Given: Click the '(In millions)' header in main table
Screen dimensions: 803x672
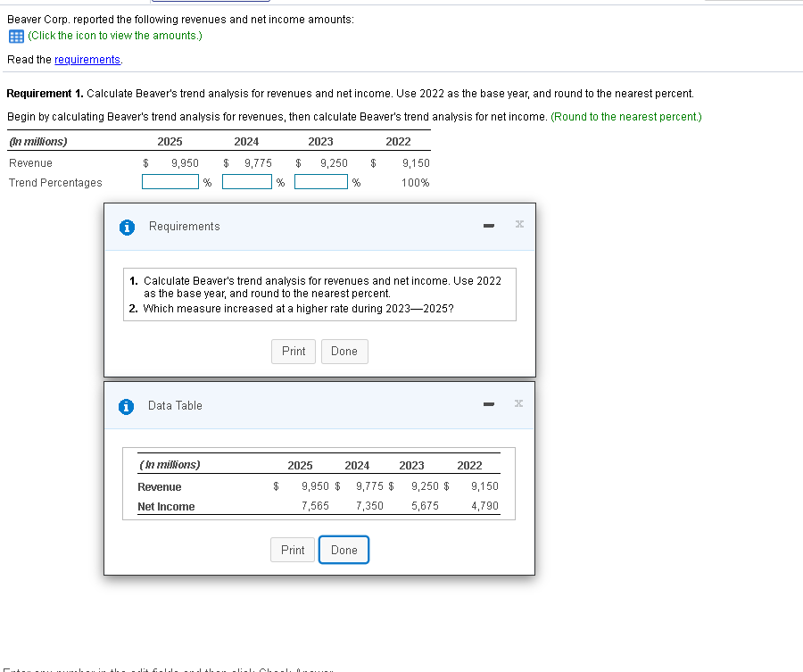Looking at the screenshot, I should coord(38,141).
